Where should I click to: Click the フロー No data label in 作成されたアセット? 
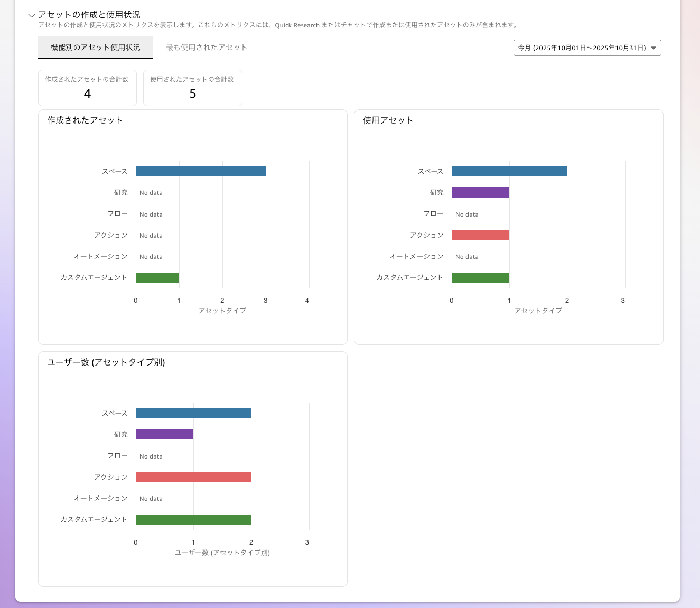[x=151, y=214]
